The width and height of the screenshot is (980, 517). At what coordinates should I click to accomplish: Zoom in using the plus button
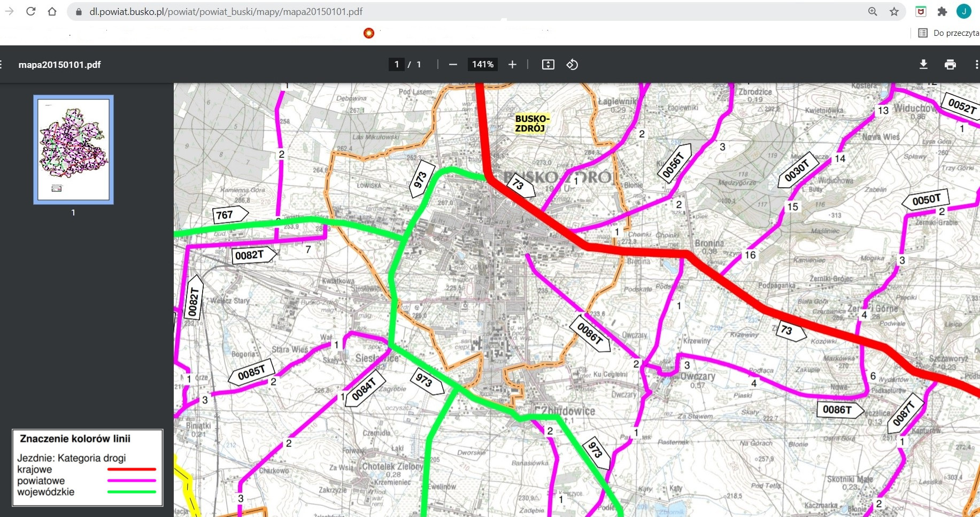512,64
